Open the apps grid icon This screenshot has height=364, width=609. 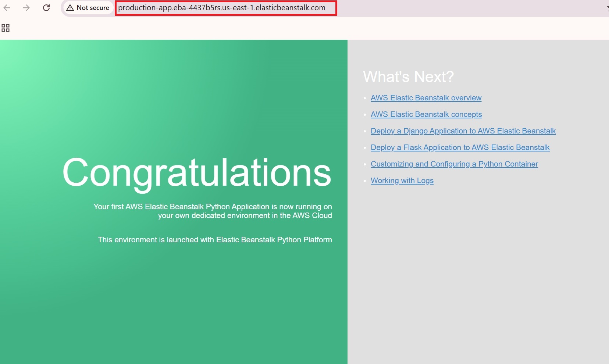[x=6, y=28]
